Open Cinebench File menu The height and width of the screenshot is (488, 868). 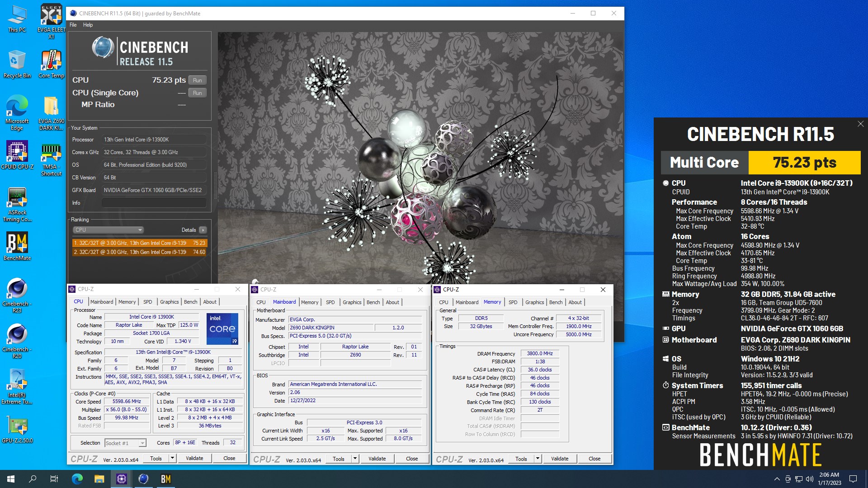pos(73,25)
